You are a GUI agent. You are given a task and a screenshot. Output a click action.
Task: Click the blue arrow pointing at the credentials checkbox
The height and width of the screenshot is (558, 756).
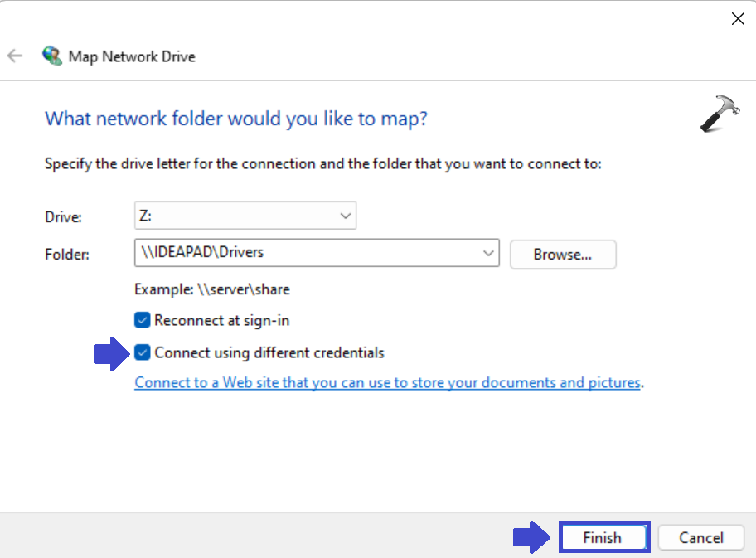[x=112, y=352]
